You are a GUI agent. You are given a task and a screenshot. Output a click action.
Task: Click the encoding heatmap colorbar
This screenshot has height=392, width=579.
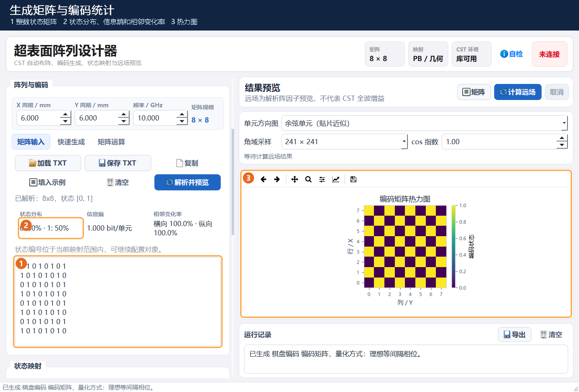[454, 247]
